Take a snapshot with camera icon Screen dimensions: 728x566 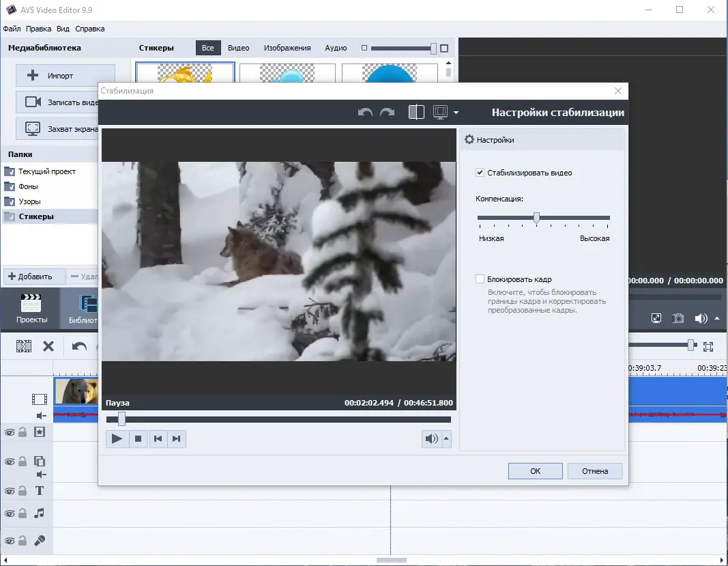pyautogui.click(x=678, y=318)
